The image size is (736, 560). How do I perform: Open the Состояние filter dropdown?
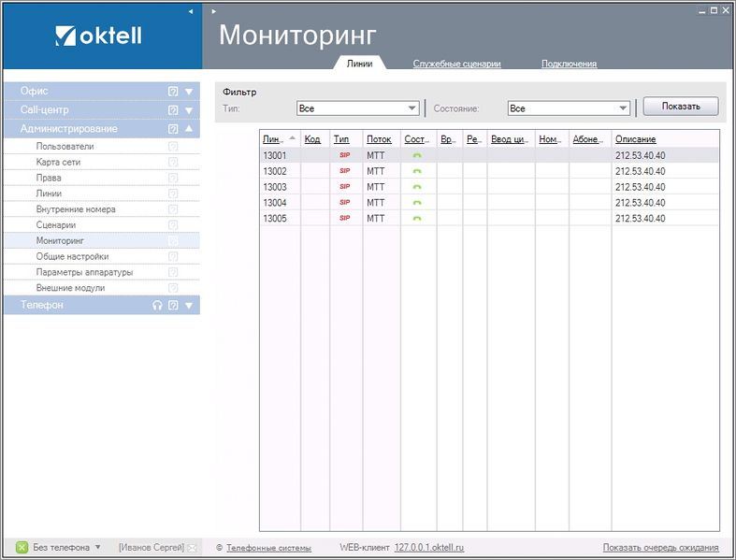click(x=569, y=108)
